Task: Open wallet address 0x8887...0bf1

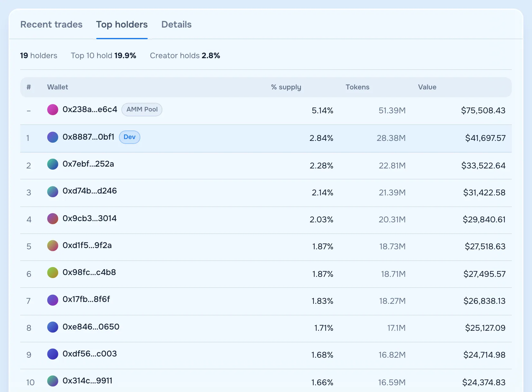Action: (x=88, y=137)
